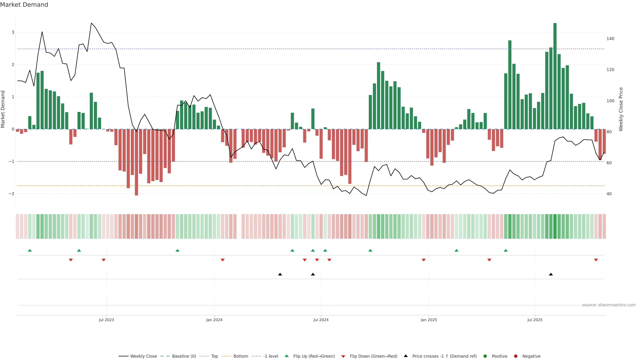Click black Price crosses -1 legend triangle
The width and height of the screenshot is (644, 362).
[406, 356]
